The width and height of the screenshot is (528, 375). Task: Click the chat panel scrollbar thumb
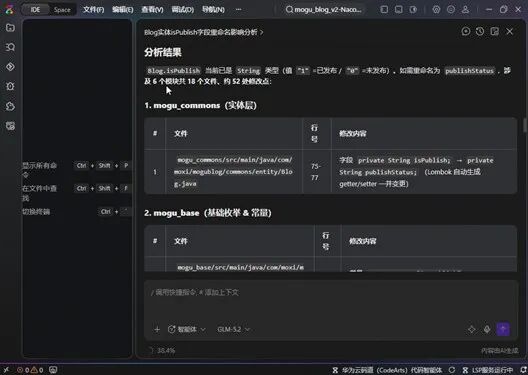[x=525, y=125]
